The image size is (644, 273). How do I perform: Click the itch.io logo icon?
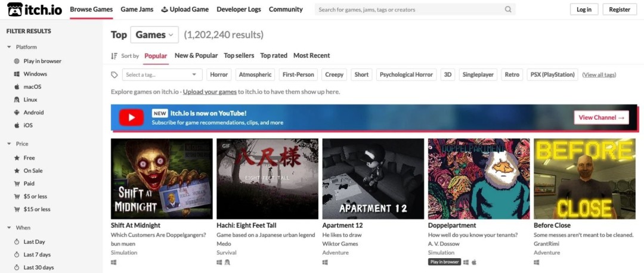pyautogui.click(x=14, y=10)
